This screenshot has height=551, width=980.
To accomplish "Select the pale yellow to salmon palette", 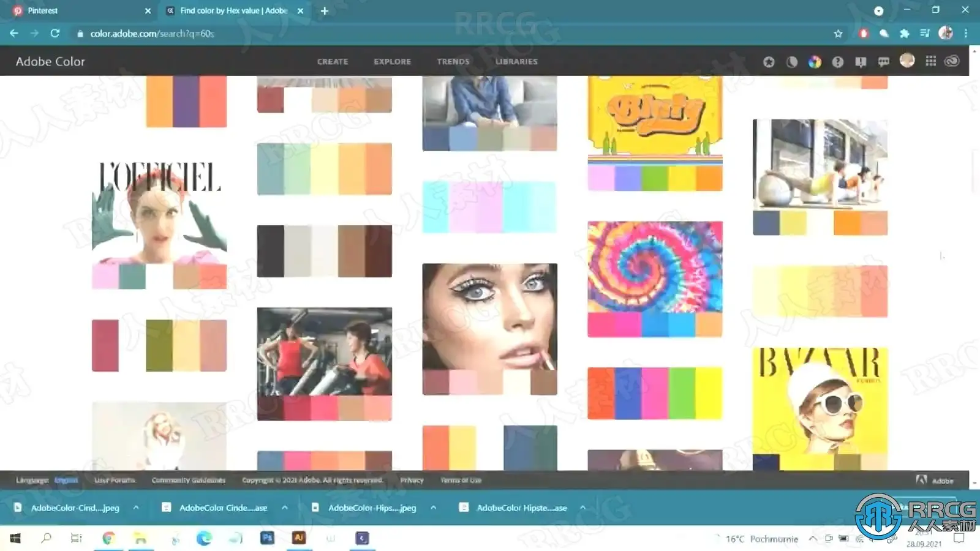I will [820, 291].
